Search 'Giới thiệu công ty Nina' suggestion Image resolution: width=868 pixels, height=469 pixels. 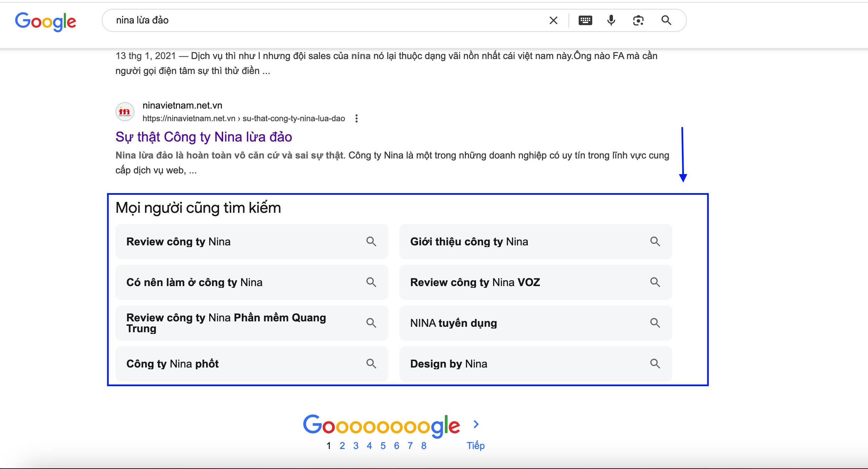[x=536, y=242]
